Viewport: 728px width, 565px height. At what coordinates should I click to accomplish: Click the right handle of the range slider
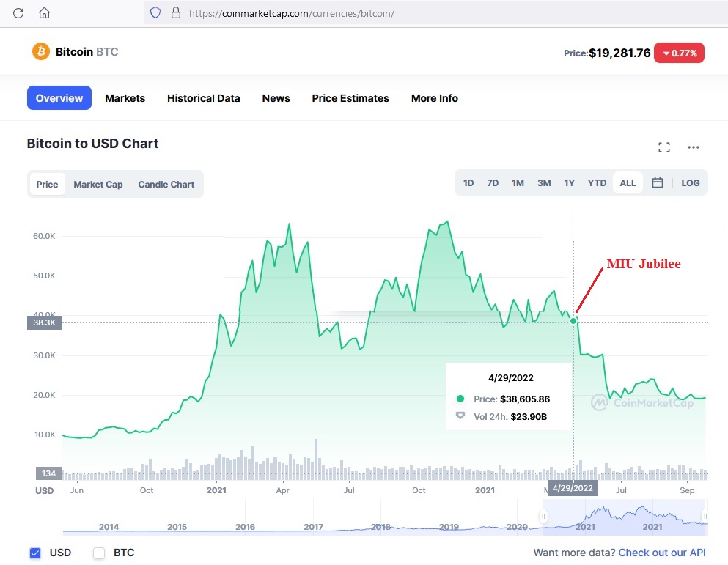705,516
